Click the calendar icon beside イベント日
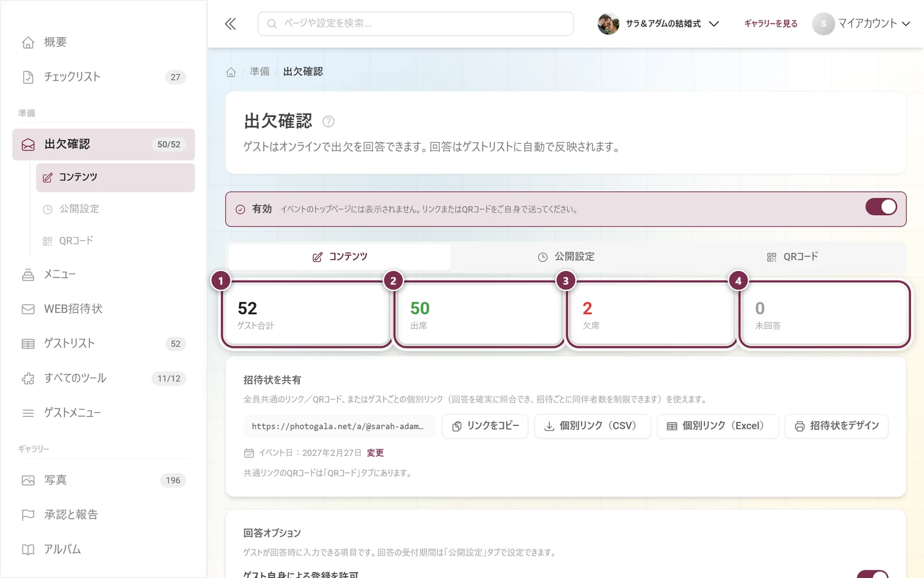 pyautogui.click(x=249, y=453)
